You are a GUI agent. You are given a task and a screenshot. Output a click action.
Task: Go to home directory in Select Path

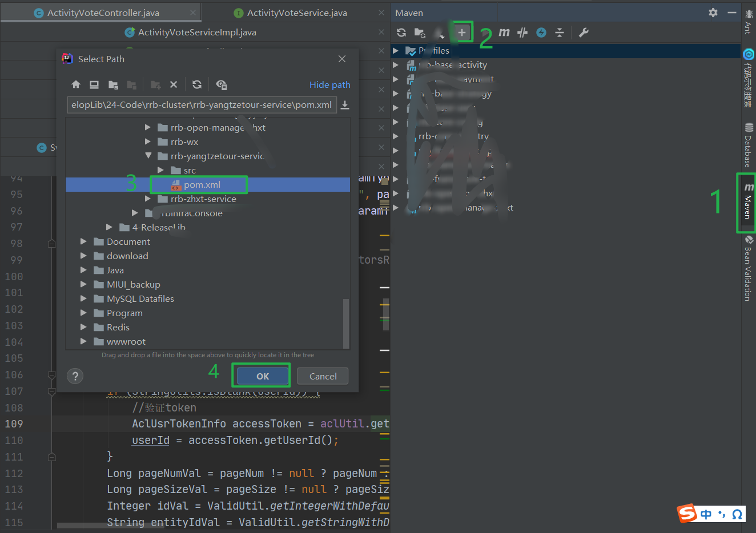76,84
